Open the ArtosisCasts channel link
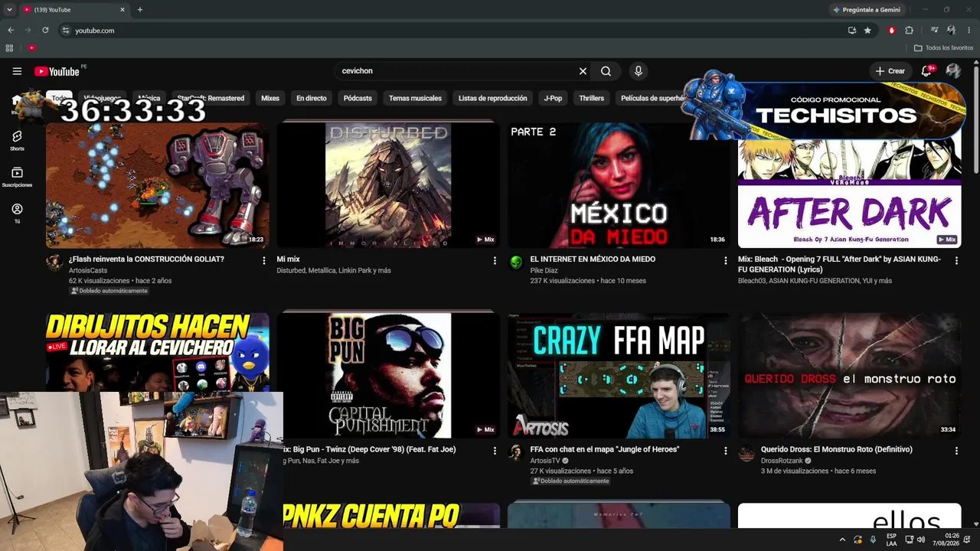The image size is (980, 551). [x=88, y=270]
